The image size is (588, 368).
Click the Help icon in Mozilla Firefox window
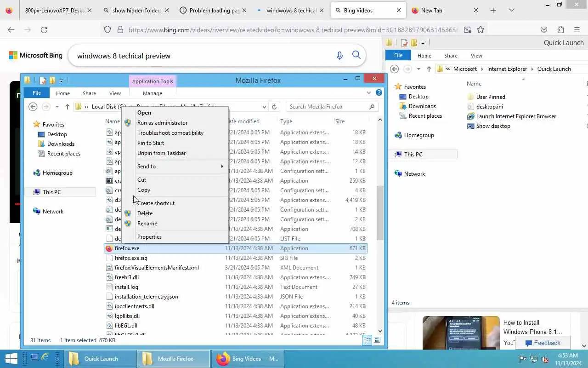click(379, 92)
